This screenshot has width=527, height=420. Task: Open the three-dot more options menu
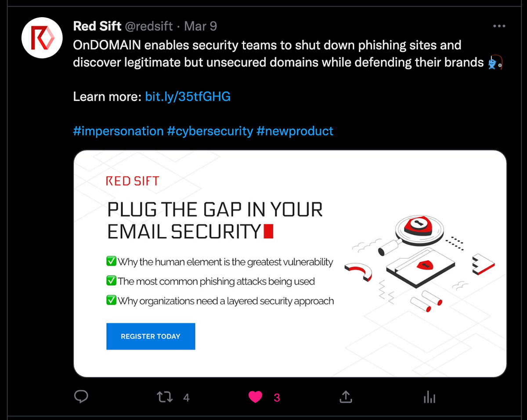coord(499,26)
